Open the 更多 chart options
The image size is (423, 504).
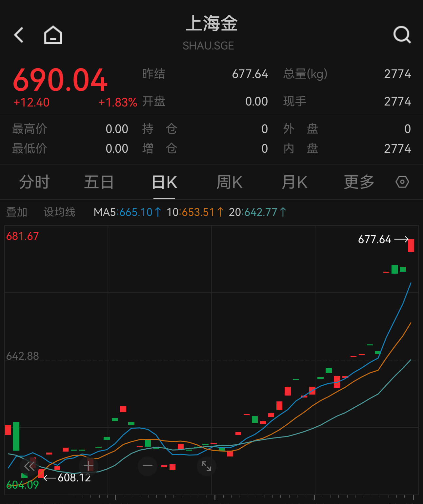[359, 182]
